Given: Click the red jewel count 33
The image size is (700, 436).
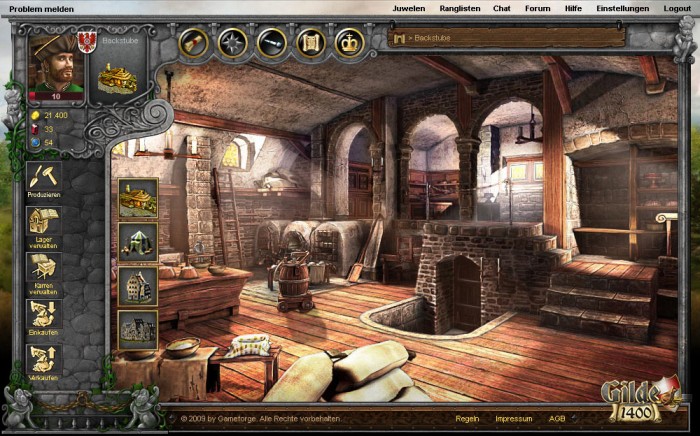Looking at the screenshot, I should [x=49, y=129].
